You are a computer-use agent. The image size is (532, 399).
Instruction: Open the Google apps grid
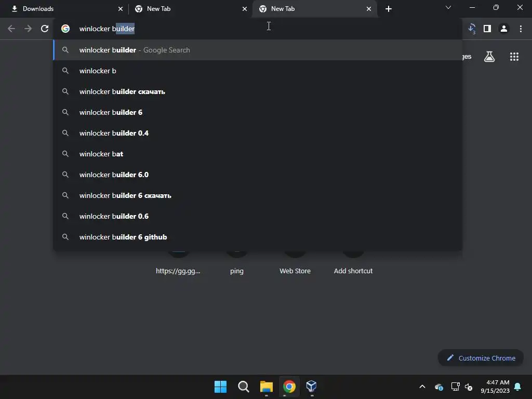(514, 57)
